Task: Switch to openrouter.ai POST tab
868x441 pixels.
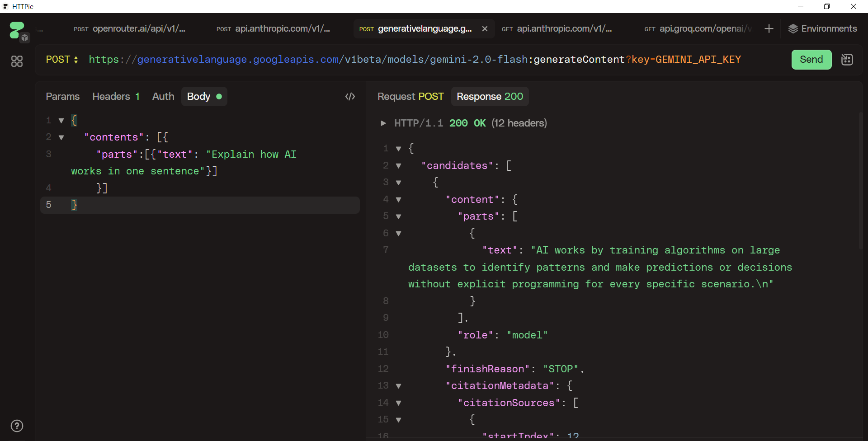Action: pos(130,28)
